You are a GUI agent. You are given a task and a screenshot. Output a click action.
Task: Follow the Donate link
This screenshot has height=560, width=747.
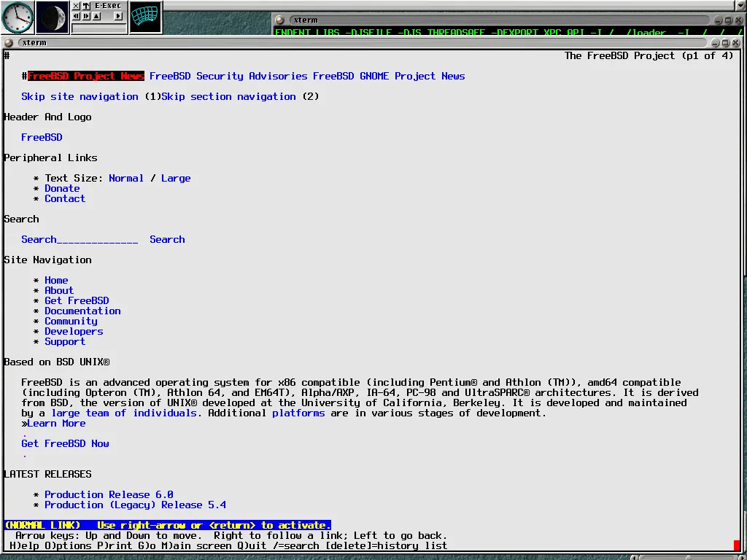point(62,188)
